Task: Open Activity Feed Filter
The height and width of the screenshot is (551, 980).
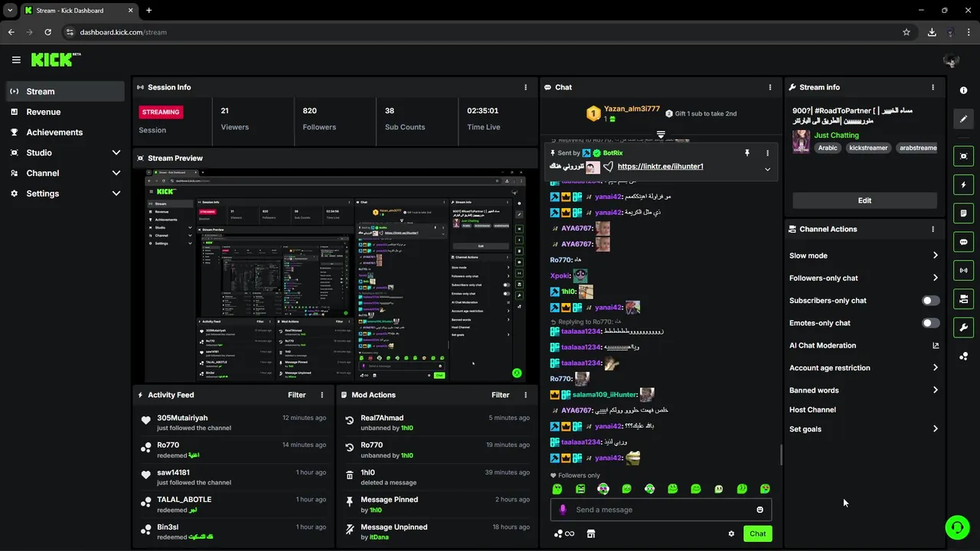Action: 297,395
